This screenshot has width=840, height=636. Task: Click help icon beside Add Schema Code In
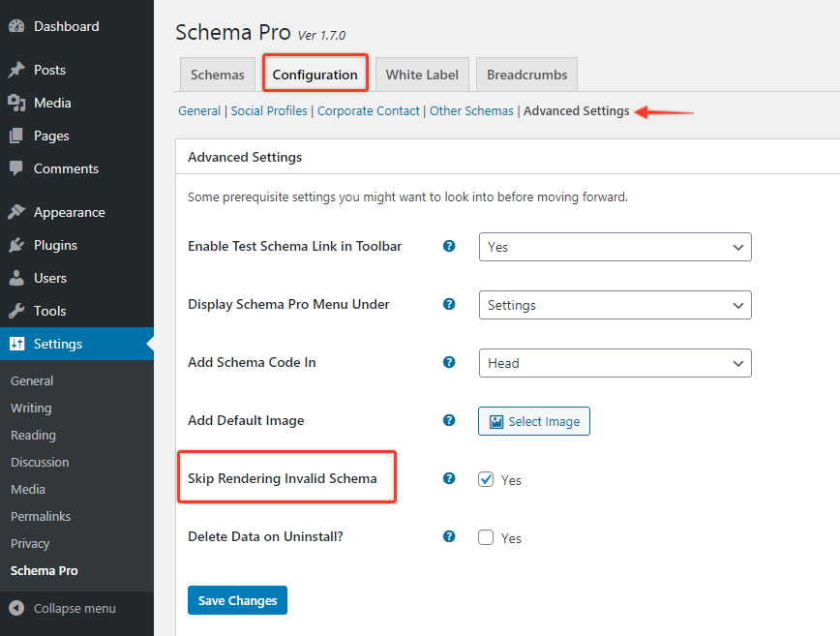tap(449, 363)
